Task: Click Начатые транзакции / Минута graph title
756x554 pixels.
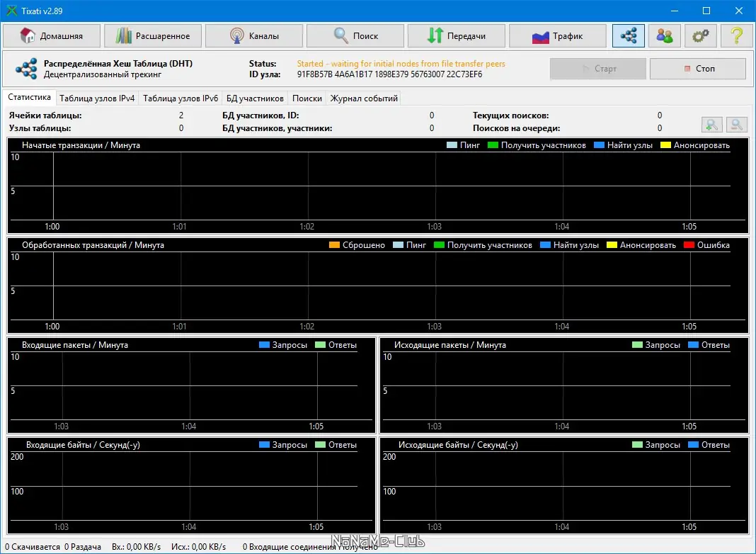Action: pyautogui.click(x=81, y=145)
